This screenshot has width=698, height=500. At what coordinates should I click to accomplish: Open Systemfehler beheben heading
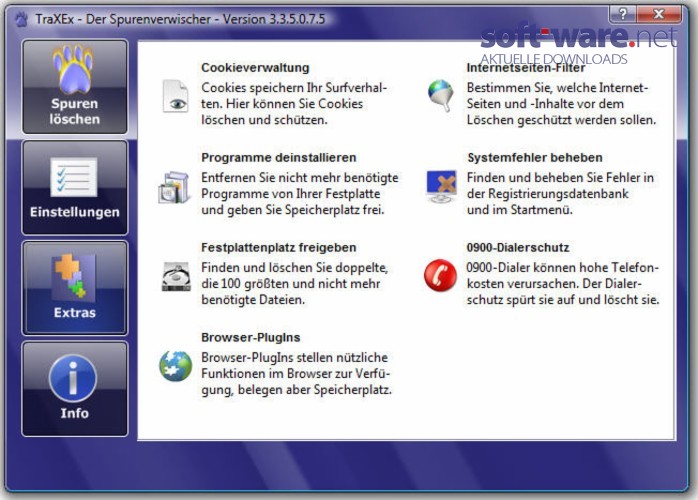pyautogui.click(x=535, y=158)
